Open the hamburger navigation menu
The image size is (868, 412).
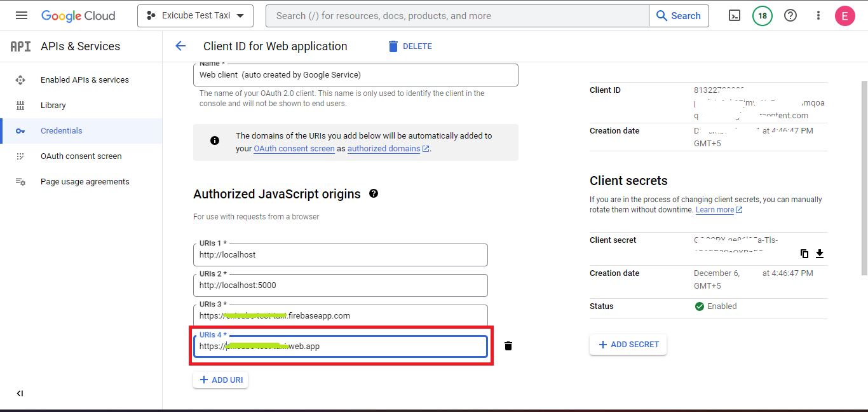click(x=22, y=16)
